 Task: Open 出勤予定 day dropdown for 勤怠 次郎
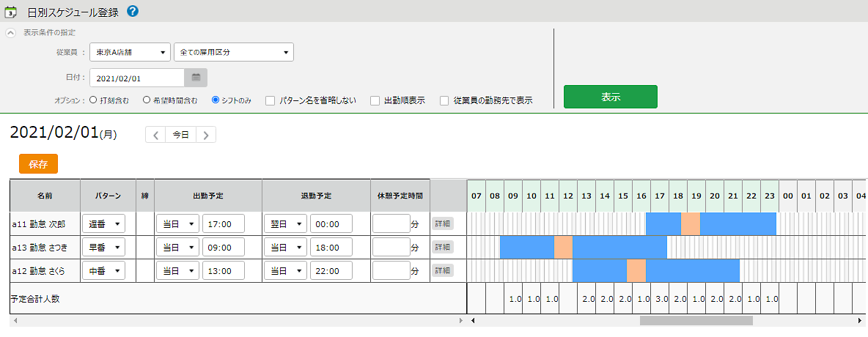[177, 223]
